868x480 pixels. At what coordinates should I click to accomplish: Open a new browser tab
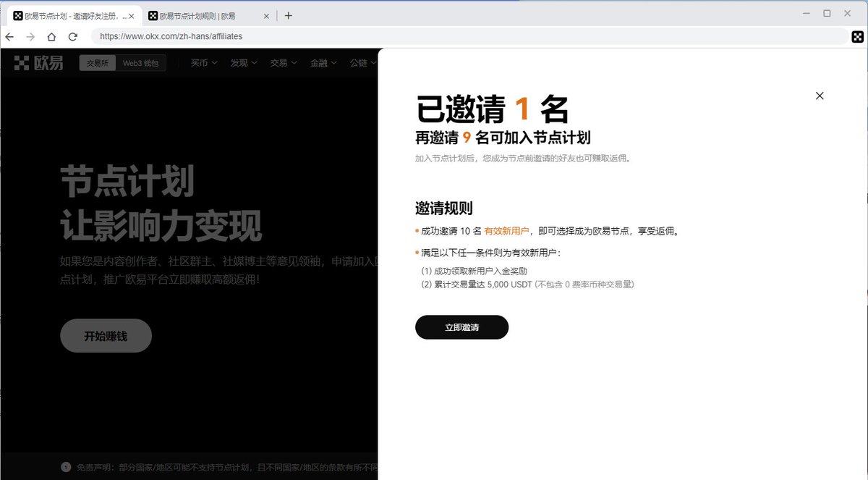(x=289, y=14)
